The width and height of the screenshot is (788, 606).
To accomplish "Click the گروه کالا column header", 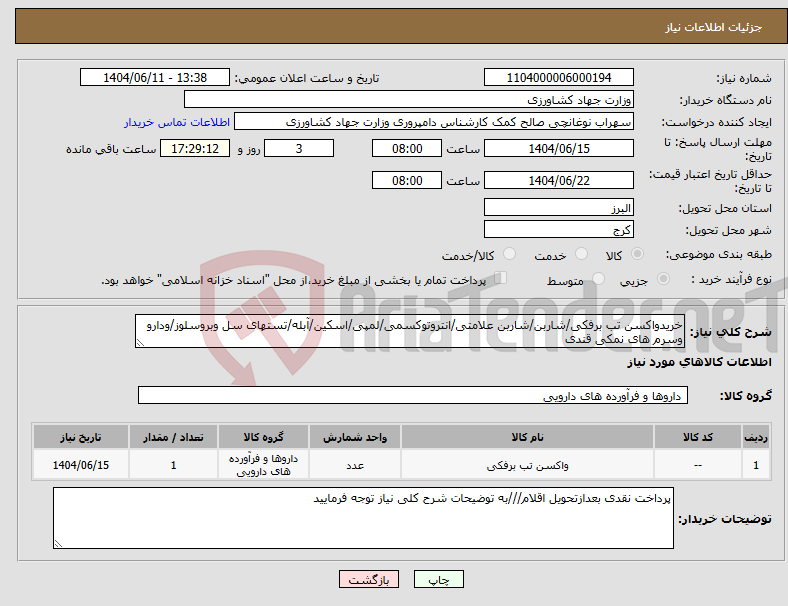I will click(263, 437).
